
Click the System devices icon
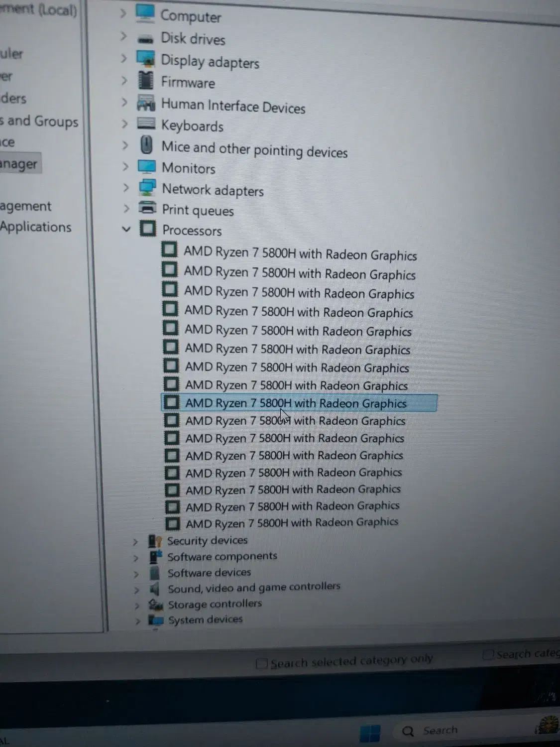(x=156, y=621)
